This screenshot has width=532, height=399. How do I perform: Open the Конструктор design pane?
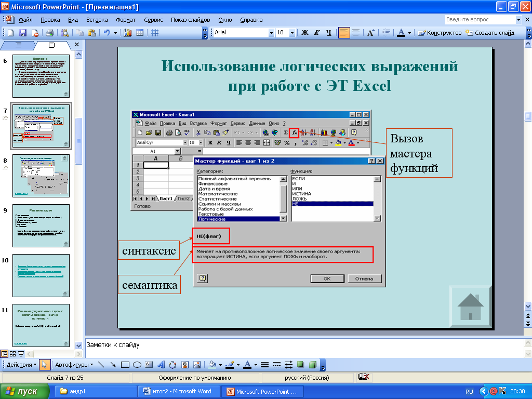[x=440, y=33]
